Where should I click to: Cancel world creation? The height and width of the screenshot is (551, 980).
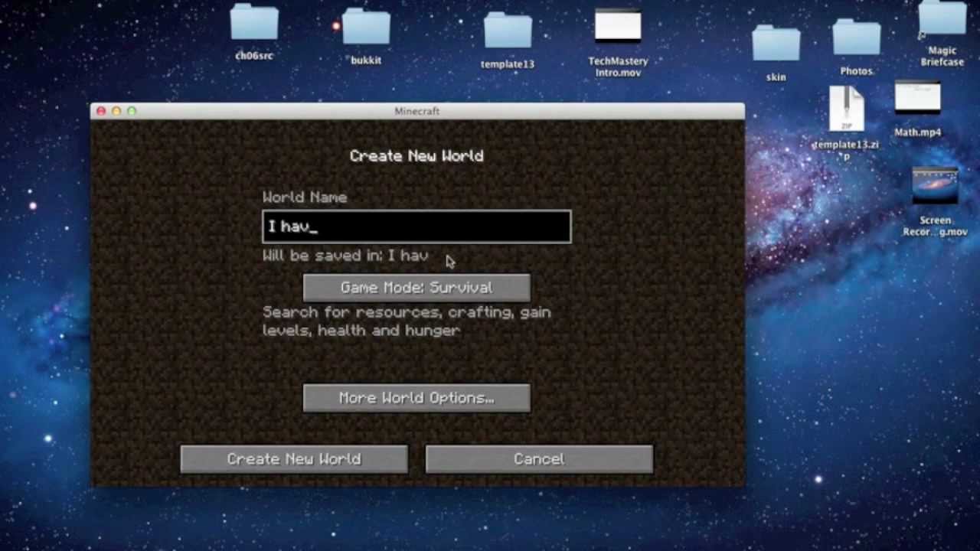(x=539, y=459)
